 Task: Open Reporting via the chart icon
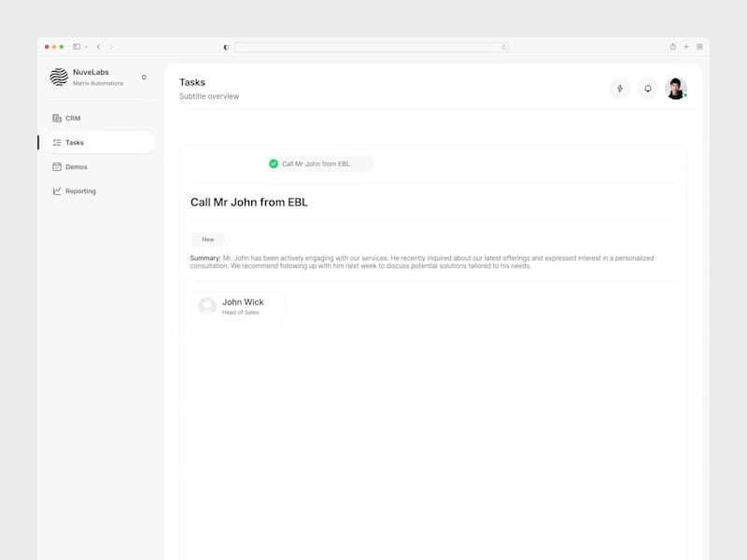click(55, 190)
